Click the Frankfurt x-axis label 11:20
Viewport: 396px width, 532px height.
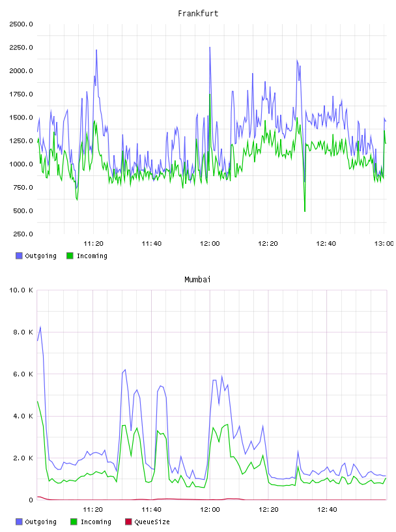(93, 244)
